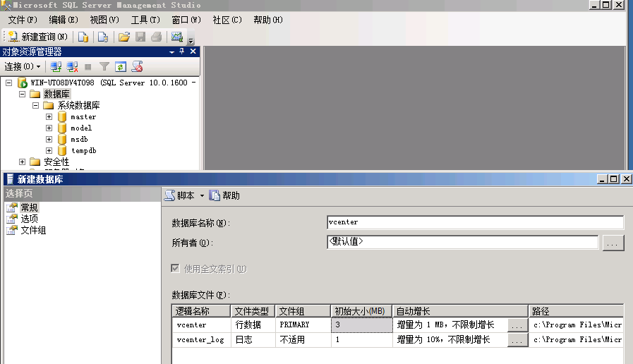Click the Open File folder icon in toolbar
This screenshot has height=364, width=633.
point(124,37)
